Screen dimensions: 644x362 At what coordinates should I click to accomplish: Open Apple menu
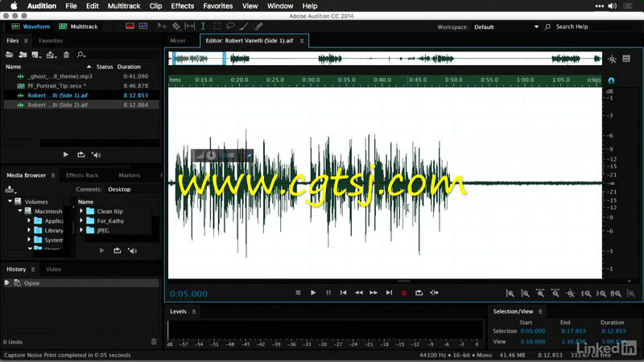(x=14, y=6)
